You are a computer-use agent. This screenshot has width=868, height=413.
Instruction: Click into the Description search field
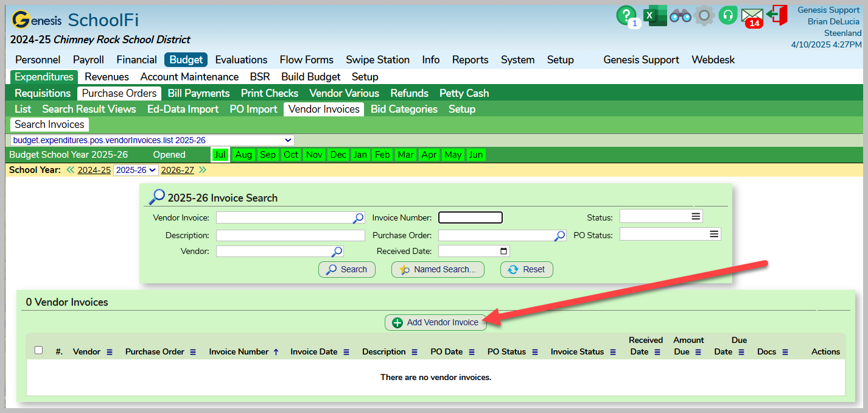pos(290,235)
